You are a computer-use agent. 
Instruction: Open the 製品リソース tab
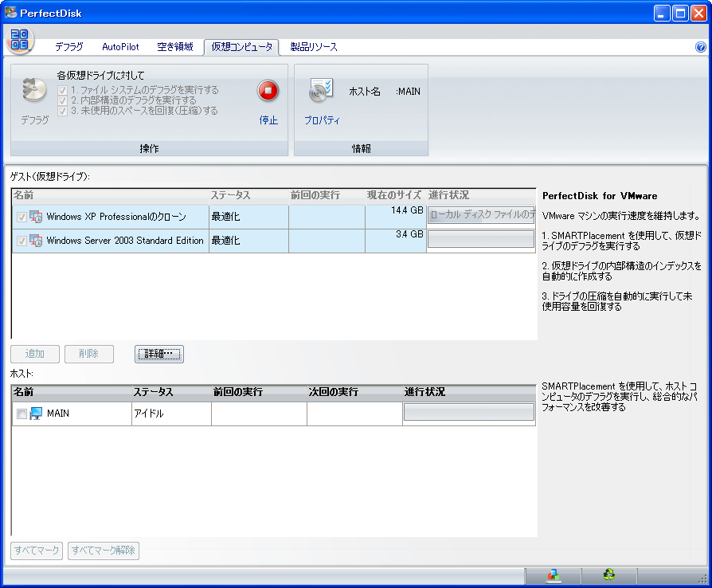coord(313,47)
